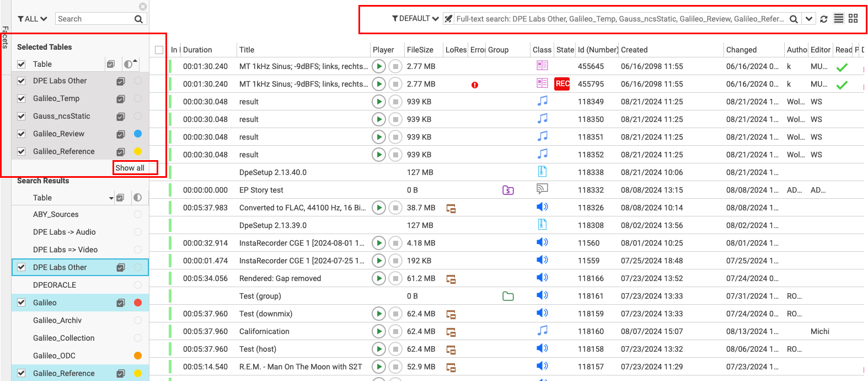Refresh the search results

pyautogui.click(x=824, y=19)
